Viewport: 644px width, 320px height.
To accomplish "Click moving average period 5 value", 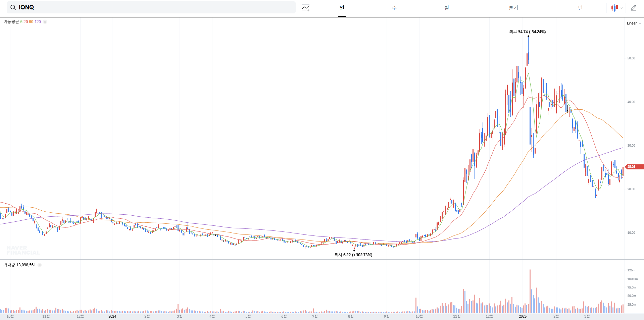I will [x=21, y=22].
